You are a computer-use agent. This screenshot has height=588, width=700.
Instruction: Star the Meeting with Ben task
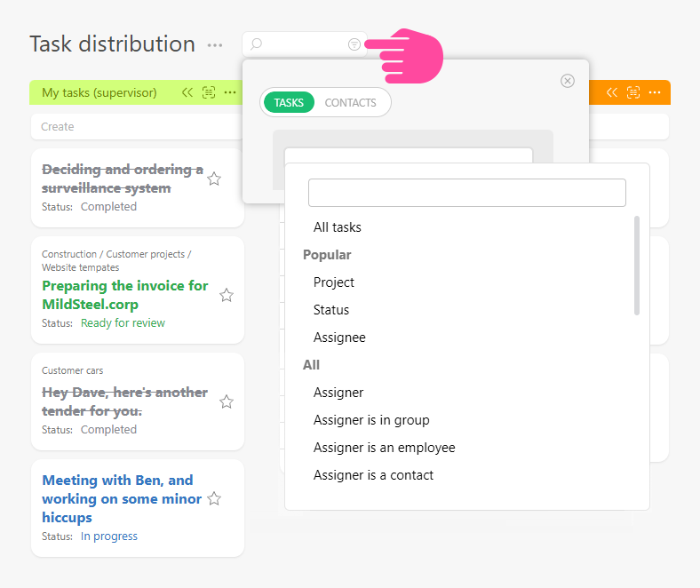[x=214, y=499]
